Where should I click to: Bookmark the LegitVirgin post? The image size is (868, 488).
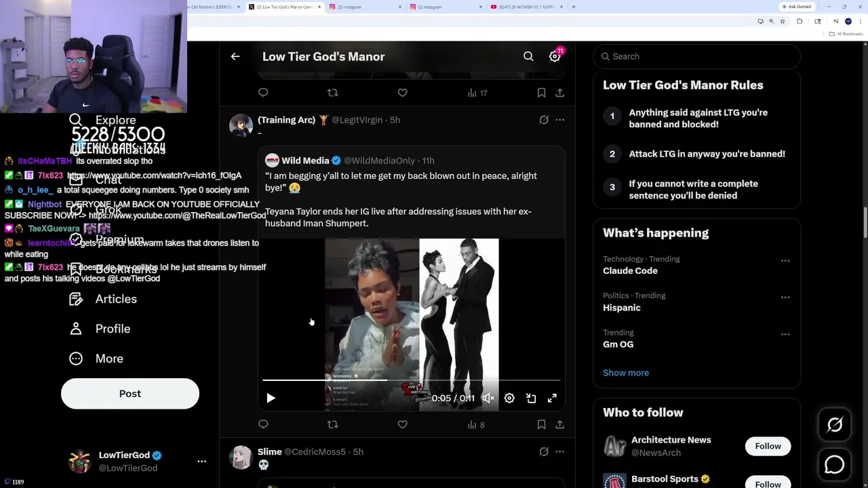(541, 424)
